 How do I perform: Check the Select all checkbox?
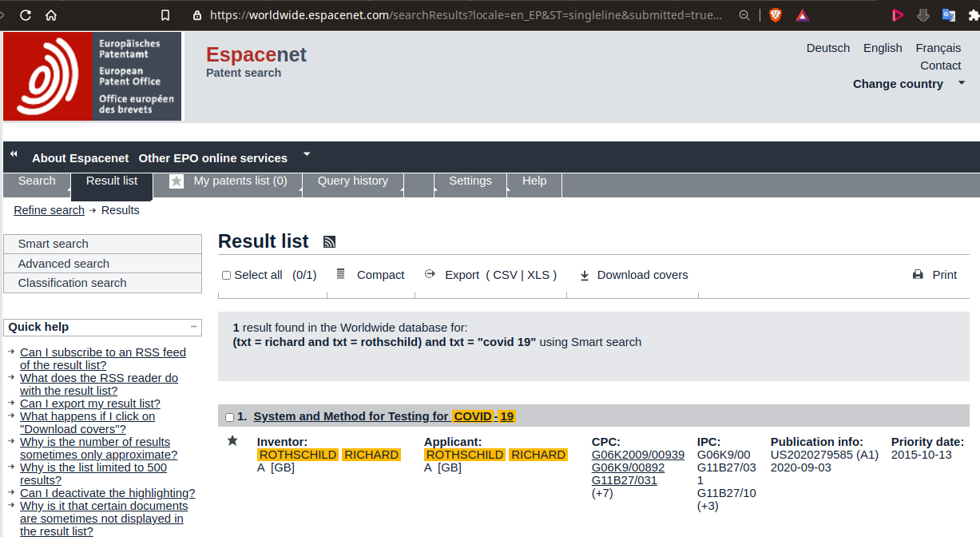click(227, 276)
